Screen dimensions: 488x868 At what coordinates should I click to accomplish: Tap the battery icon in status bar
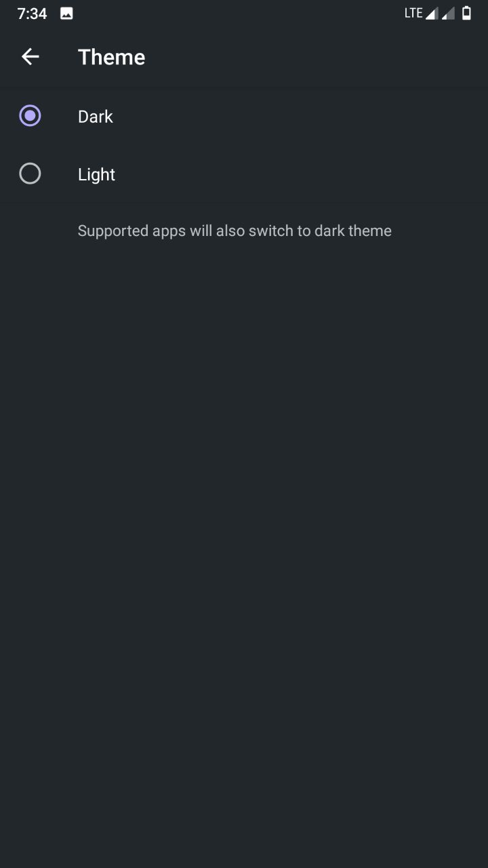(466, 13)
